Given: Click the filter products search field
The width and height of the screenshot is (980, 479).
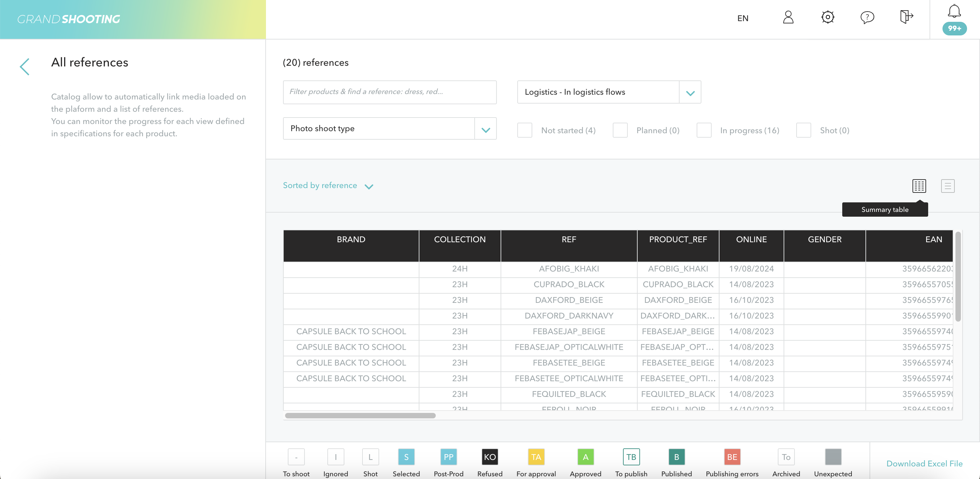Looking at the screenshot, I should tap(389, 92).
